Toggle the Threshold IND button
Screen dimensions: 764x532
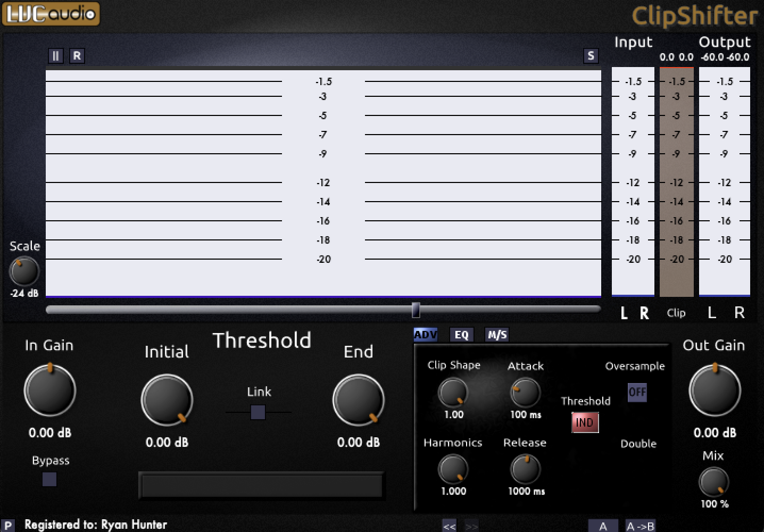585,422
